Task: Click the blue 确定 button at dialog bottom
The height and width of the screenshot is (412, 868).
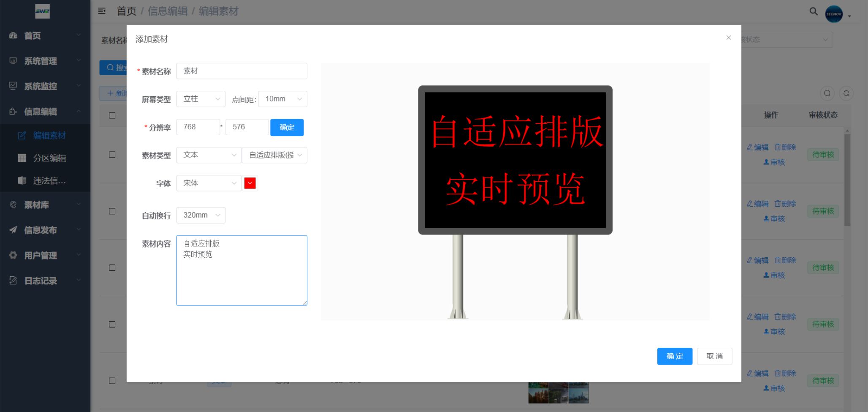Action: tap(674, 356)
